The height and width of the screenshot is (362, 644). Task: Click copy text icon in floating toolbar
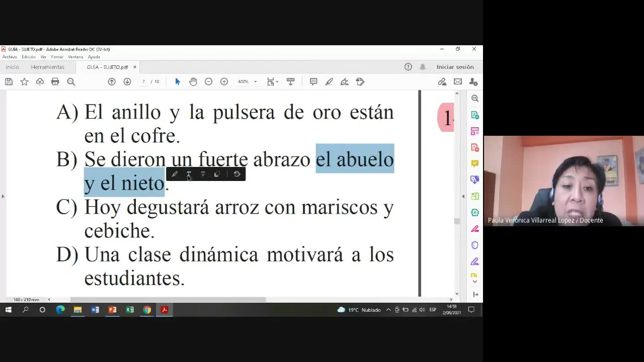[x=217, y=174]
